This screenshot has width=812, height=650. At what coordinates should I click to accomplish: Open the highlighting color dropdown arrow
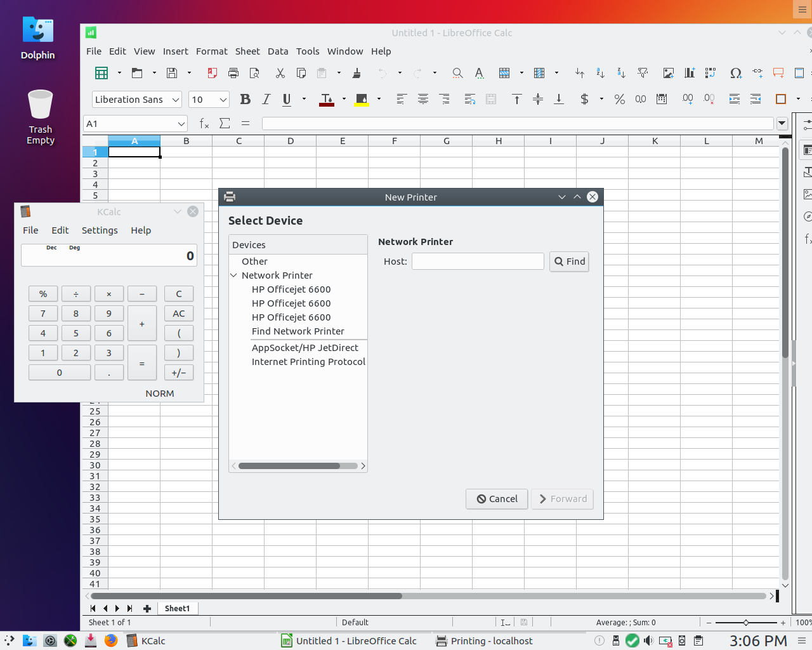coord(379,99)
